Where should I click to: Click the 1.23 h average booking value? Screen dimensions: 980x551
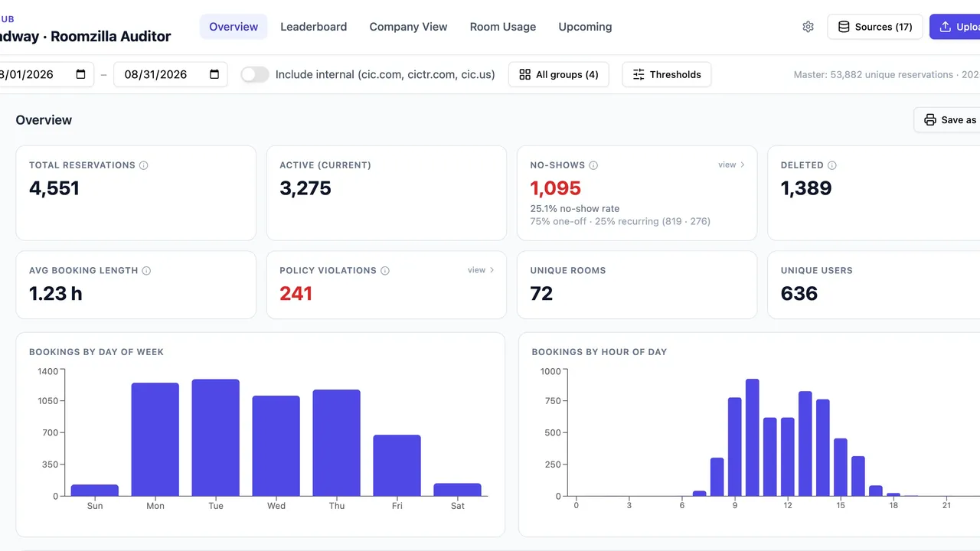[56, 294]
